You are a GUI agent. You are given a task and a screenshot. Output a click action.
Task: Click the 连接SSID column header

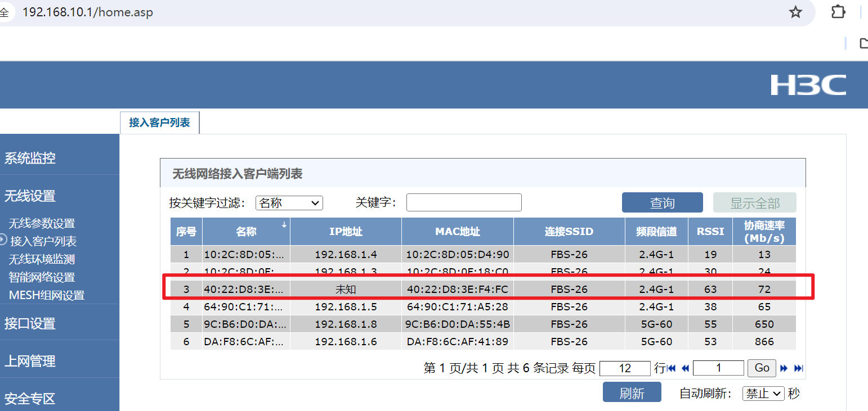569,232
